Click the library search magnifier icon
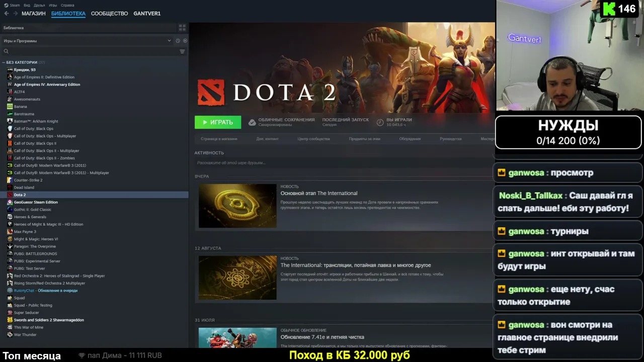This screenshot has height=362, width=644. tap(6, 51)
